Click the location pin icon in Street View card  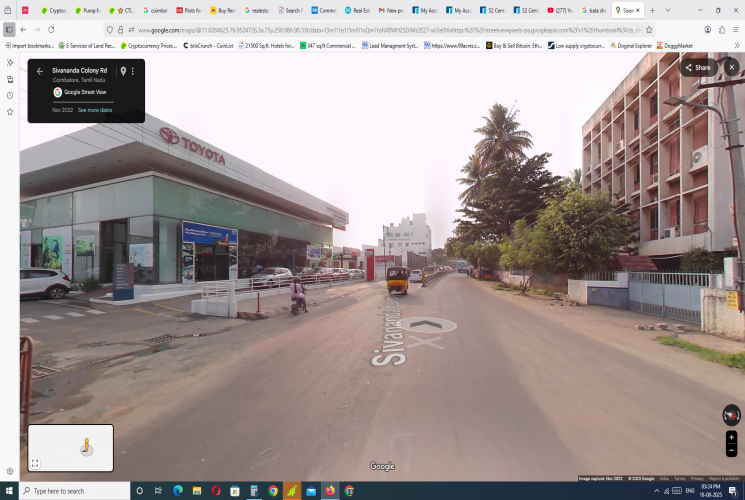[x=123, y=71]
